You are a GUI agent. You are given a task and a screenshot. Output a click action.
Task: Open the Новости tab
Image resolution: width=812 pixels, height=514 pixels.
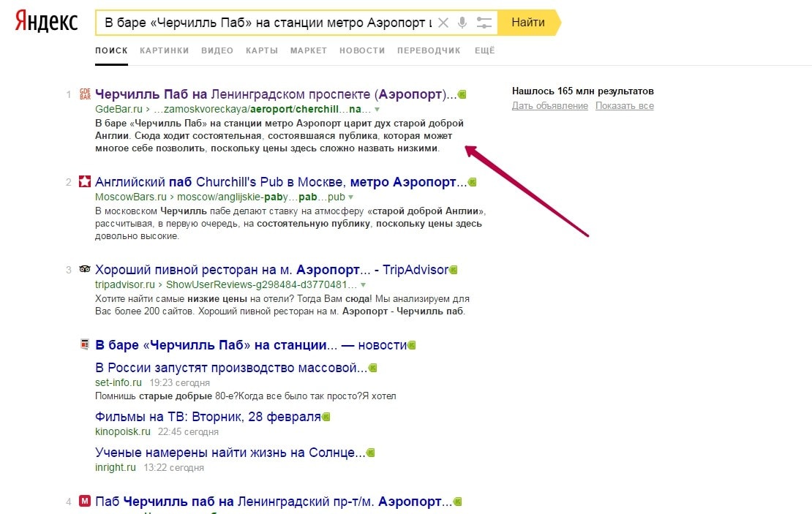pos(362,50)
